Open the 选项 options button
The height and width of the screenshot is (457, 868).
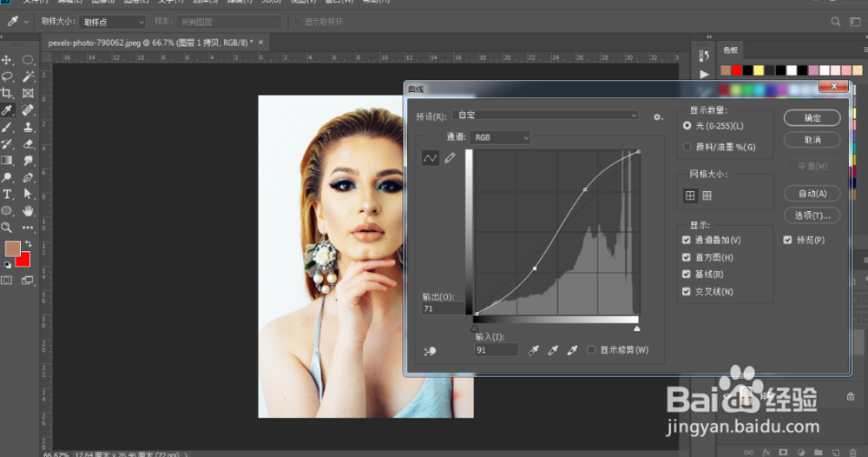[812, 215]
